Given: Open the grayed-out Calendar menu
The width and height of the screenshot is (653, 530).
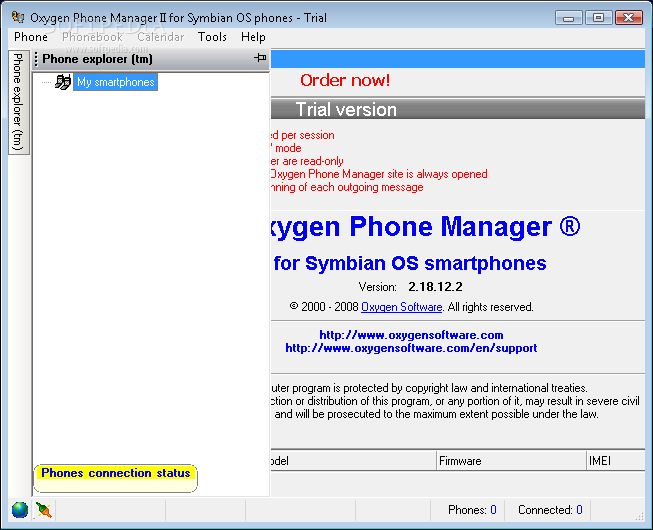Looking at the screenshot, I should 161,37.
